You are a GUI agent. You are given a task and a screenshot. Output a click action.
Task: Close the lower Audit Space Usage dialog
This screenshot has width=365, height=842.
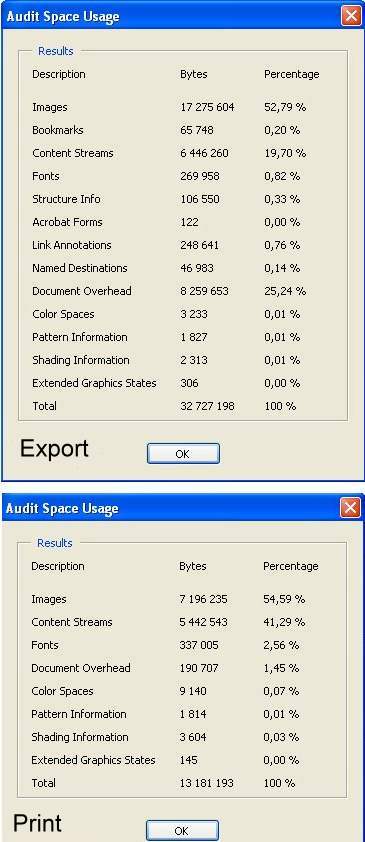[x=351, y=507]
